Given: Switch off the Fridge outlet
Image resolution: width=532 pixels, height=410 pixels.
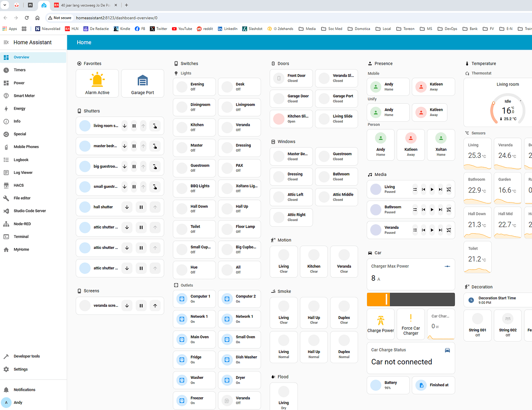Looking at the screenshot, I should [194, 360].
